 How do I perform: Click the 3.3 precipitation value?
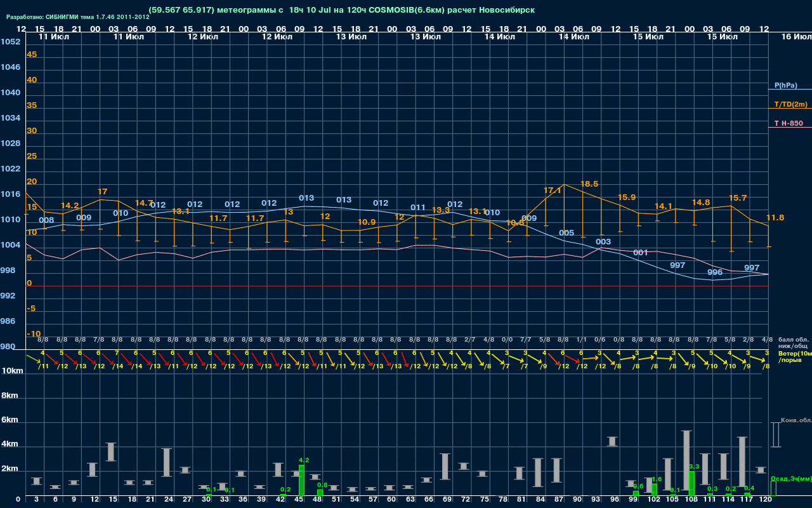(x=694, y=467)
